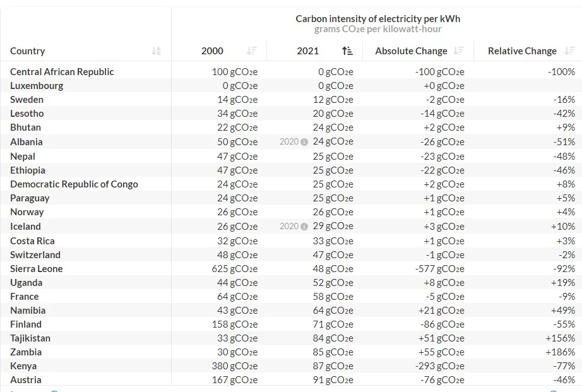Select the Luxembourg row
The height and width of the screenshot is (392, 582).
(291, 85)
